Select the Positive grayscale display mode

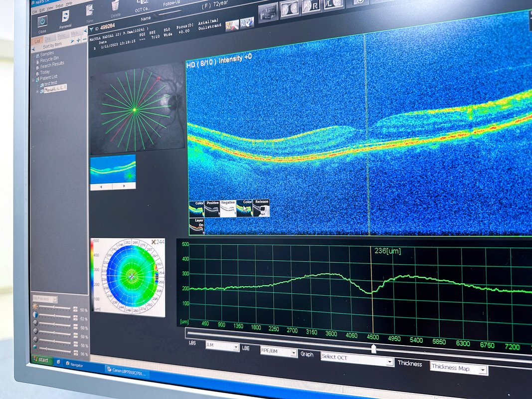click(212, 208)
